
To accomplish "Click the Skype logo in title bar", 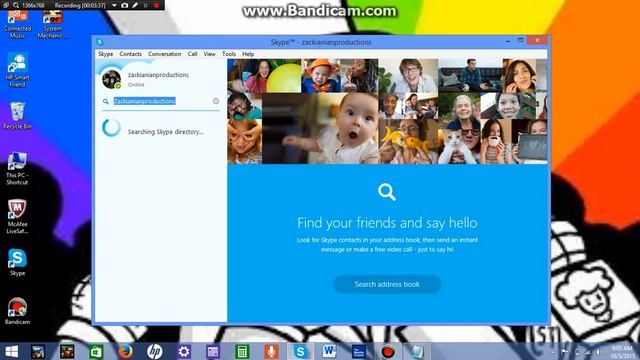I will pyautogui.click(x=100, y=42).
